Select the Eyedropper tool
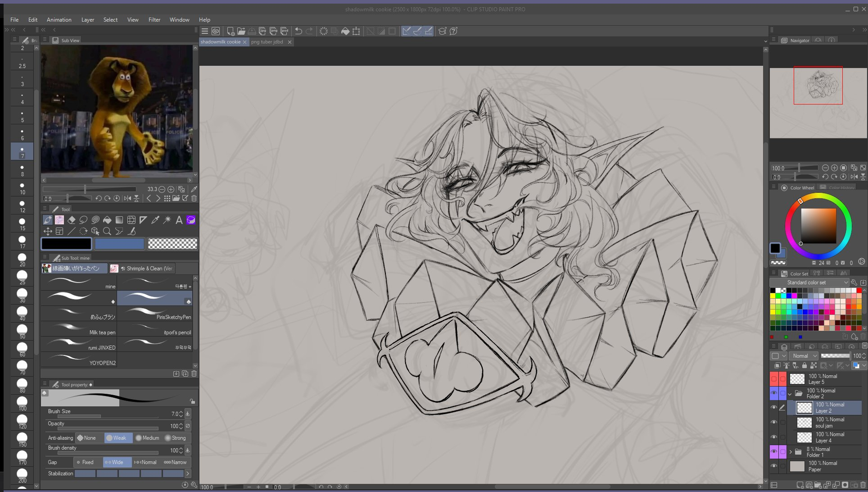This screenshot has width=868, height=492. click(155, 220)
